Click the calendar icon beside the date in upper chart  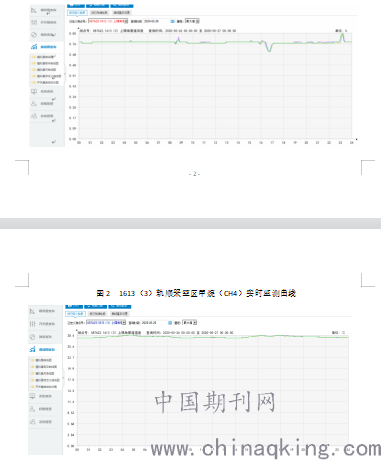(x=173, y=21)
